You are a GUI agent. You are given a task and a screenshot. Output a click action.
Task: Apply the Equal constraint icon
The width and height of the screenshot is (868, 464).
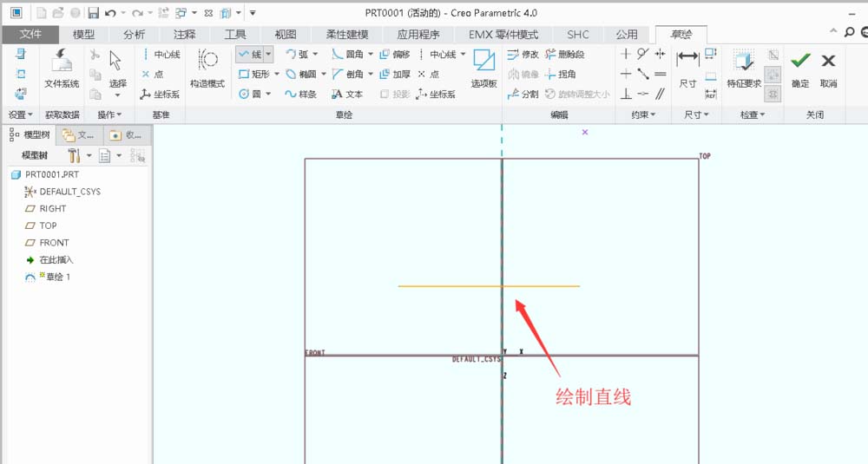660,74
